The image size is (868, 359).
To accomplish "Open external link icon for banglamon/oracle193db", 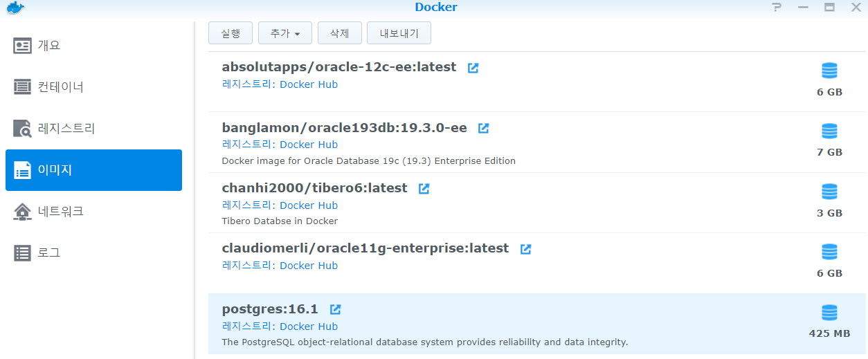I will point(484,128).
